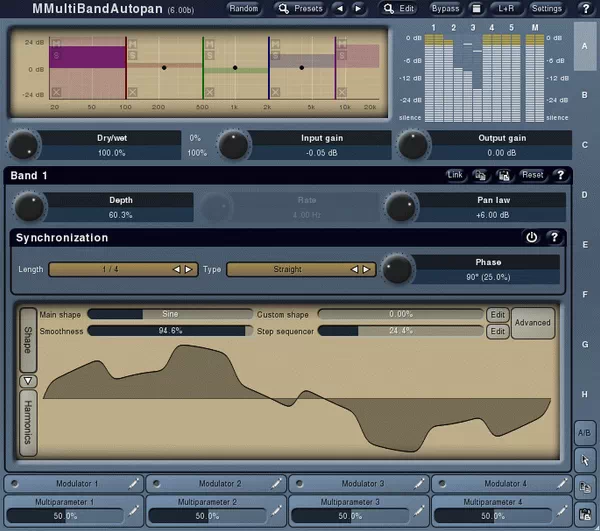Toggle the Synchronization power button
Viewport: 600px width, 531px height.
click(x=532, y=238)
